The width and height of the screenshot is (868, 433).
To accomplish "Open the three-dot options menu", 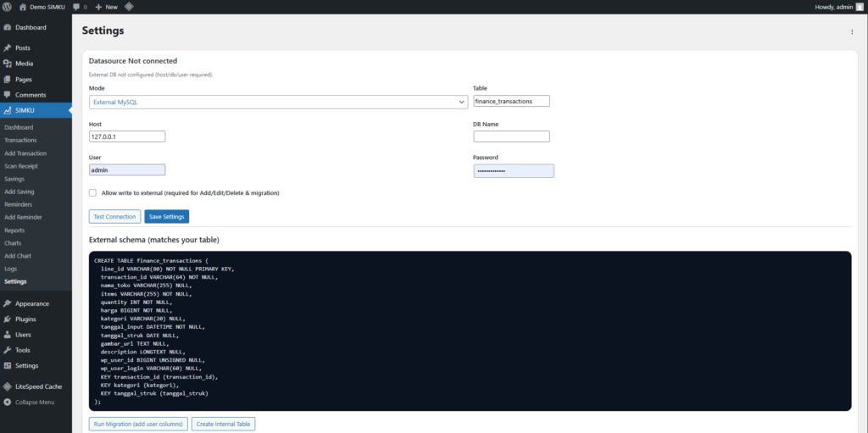I will 852,31.
